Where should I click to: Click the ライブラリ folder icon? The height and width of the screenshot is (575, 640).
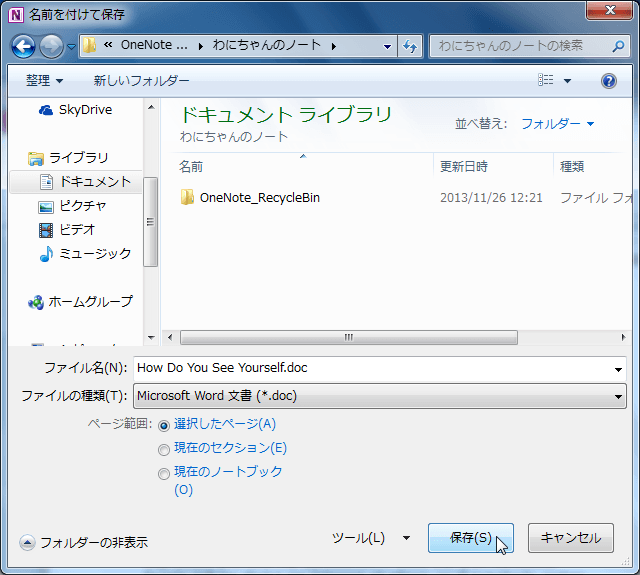(x=36, y=158)
